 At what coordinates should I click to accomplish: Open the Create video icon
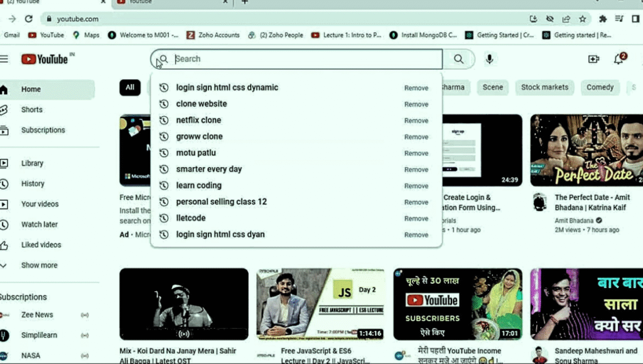pos(593,59)
